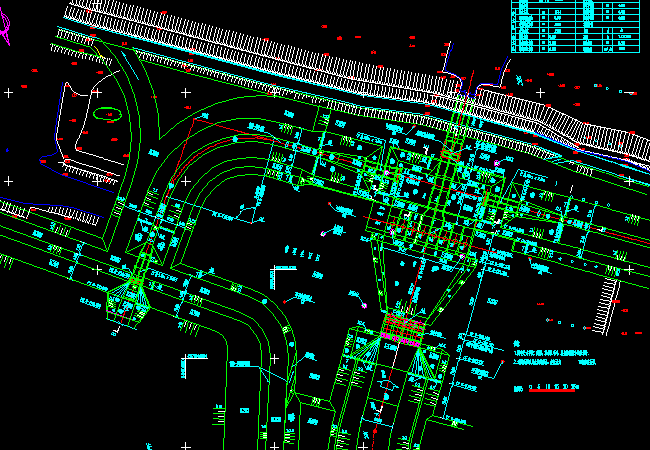
Task: Click the white cross marker near the top-left corner
Action: [x=9, y=93]
